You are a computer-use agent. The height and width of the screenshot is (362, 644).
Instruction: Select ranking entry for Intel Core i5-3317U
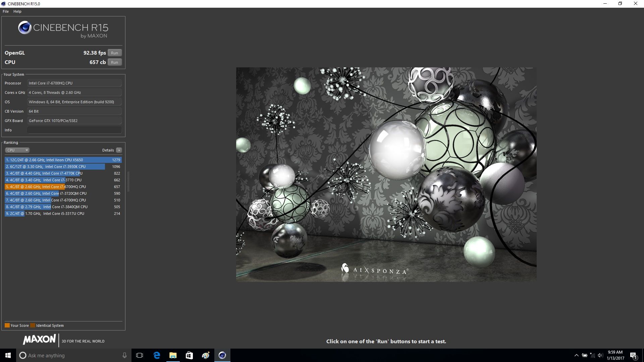[63, 214]
